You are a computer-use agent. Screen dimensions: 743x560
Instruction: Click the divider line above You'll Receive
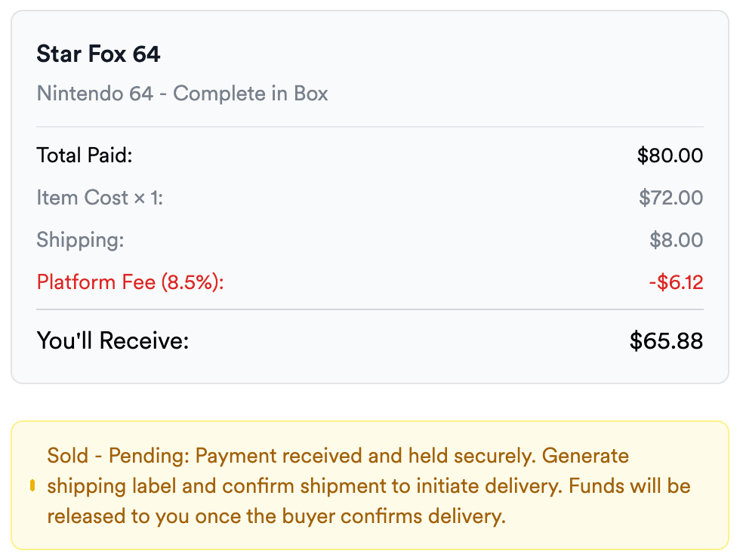[370, 309]
